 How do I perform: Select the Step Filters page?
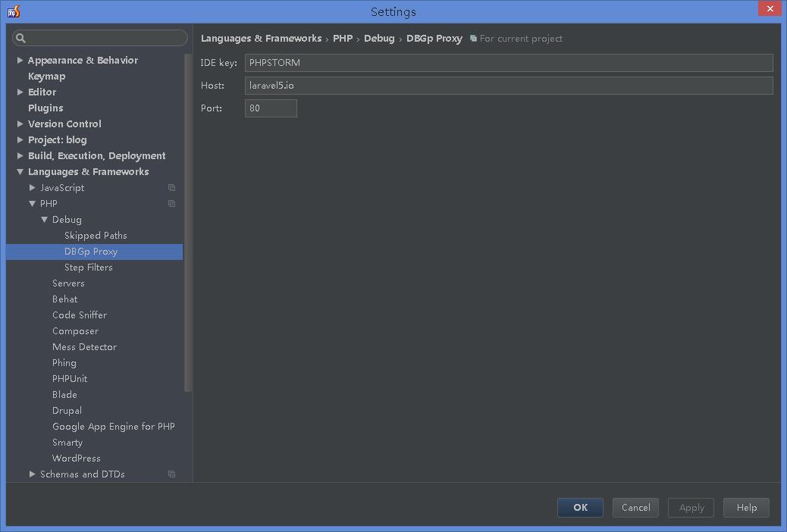tap(89, 267)
